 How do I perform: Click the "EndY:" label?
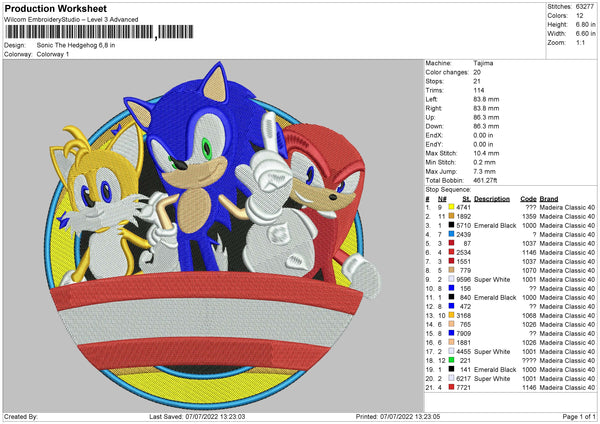[x=434, y=144]
